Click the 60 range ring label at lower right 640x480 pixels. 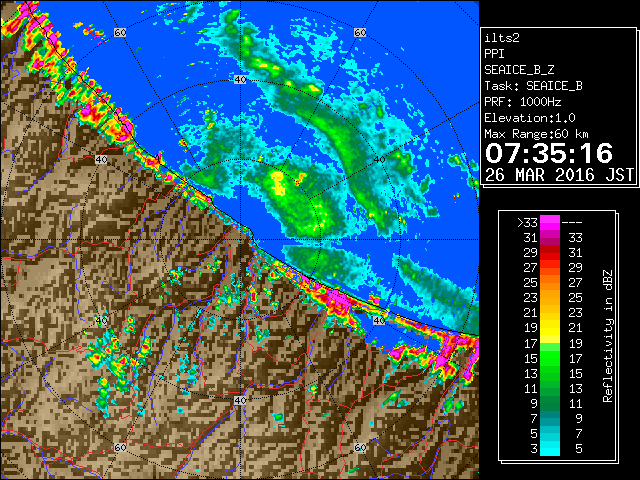tap(360, 447)
